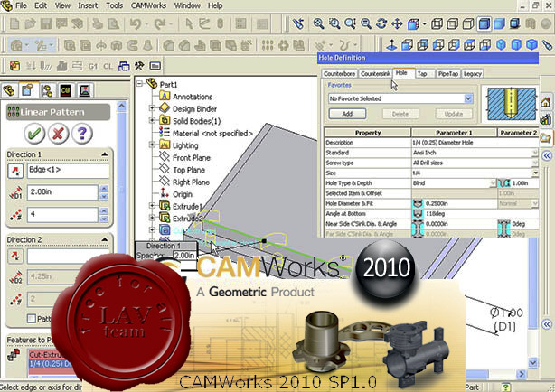Click the Delete favorite button
The height and width of the screenshot is (392, 555).
click(x=400, y=114)
